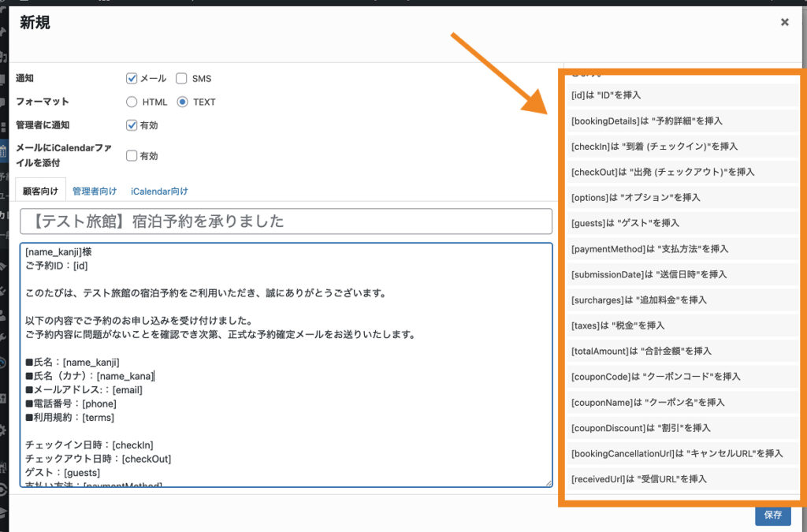Select the TEXT format radio button
The image size is (807, 532).
182,102
